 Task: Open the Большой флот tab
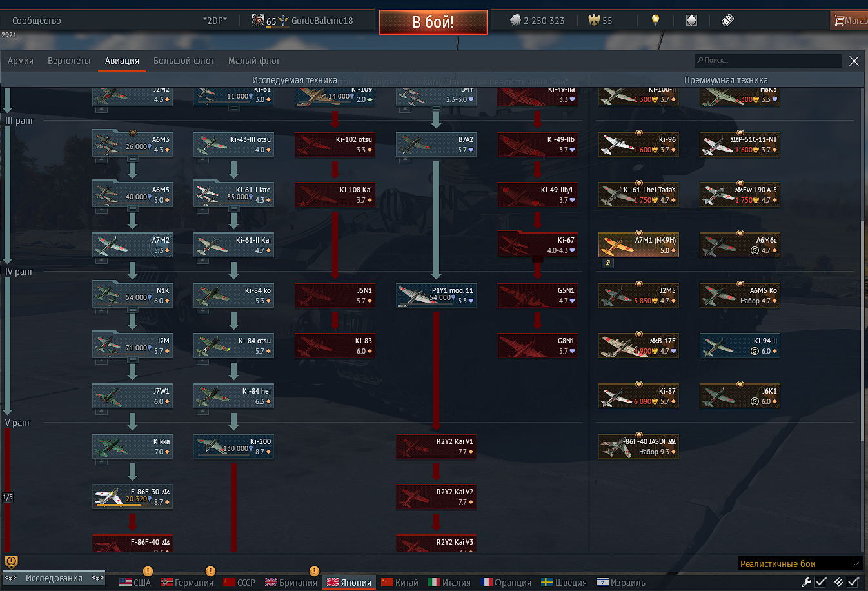(184, 61)
